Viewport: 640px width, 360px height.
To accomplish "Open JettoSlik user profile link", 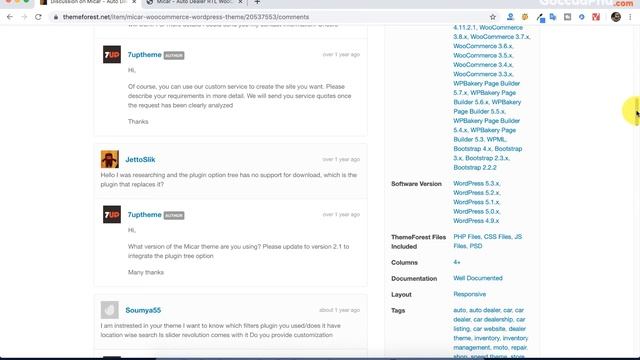I will [140, 160].
